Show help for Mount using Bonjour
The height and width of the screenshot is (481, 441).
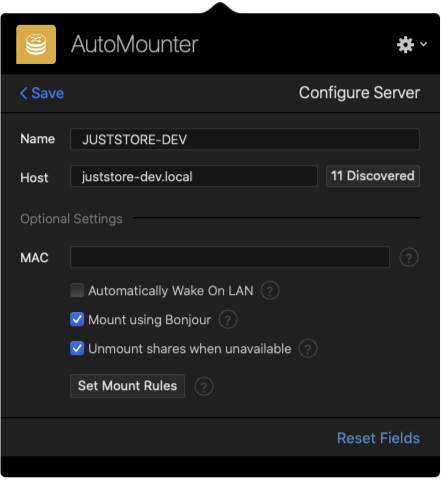tap(228, 320)
